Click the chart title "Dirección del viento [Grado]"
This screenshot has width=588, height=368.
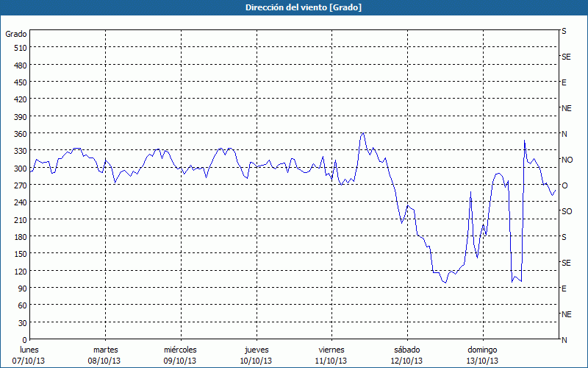(294, 7)
